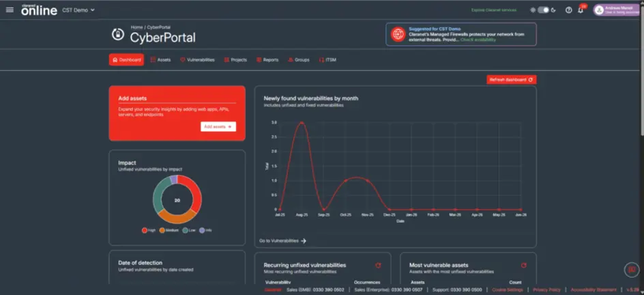Viewport: 644px width, 295px height.
Task: Toggle the High legend item in Impact chart
Action: pyautogui.click(x=149, y=231)
